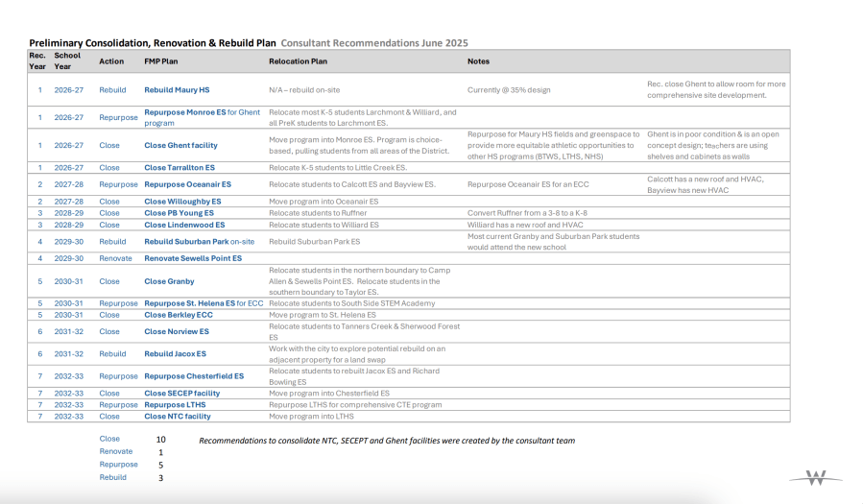Viewport: 863px width, 504px height.
Task: Click note 'Rec. close Ghent to allow room'
Action: pyautogui.click(x=716, y=89)
